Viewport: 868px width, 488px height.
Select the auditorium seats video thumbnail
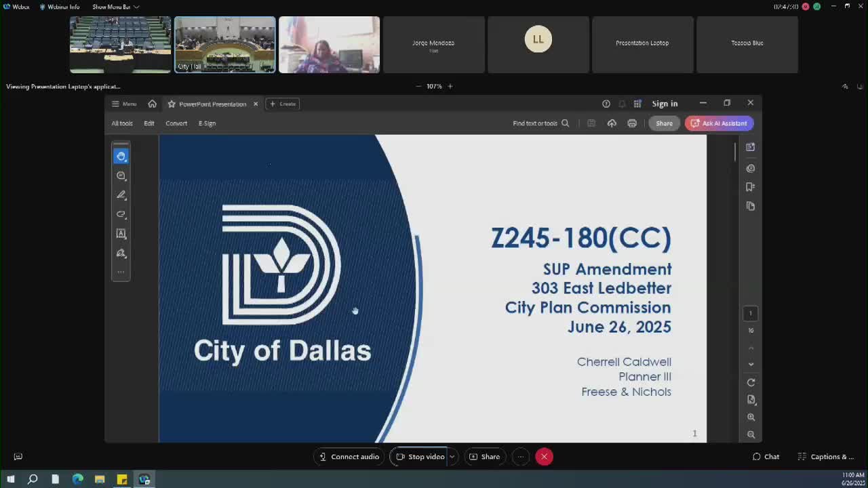click(121, 45)
